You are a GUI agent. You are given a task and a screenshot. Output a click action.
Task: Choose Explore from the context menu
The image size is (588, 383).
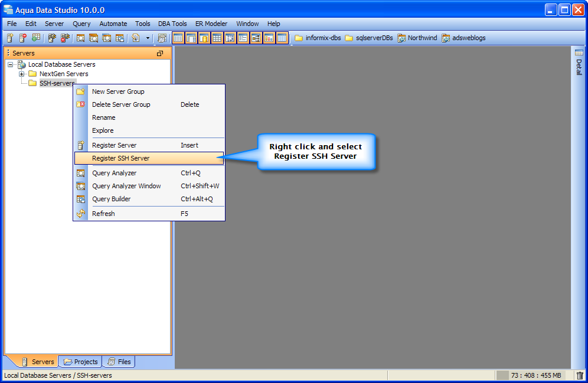click(149, 130)
